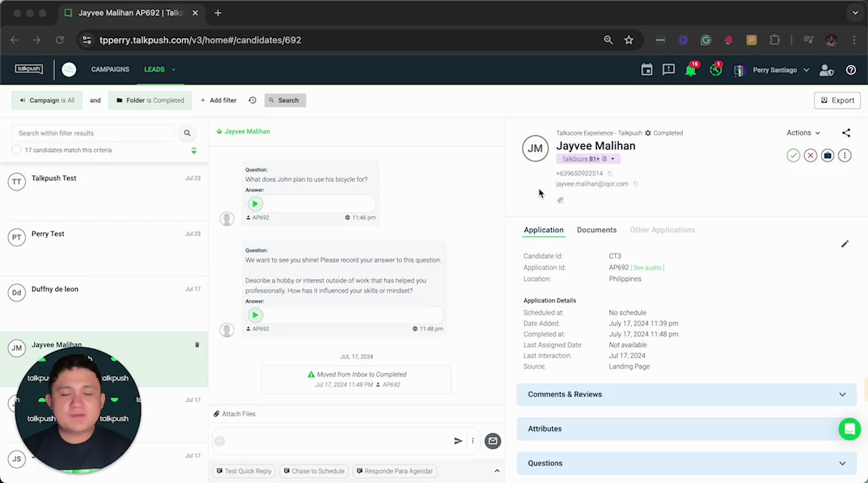Collapse the quick replies bar chevron
Screen dimensions: 868x483
[497, 471]
